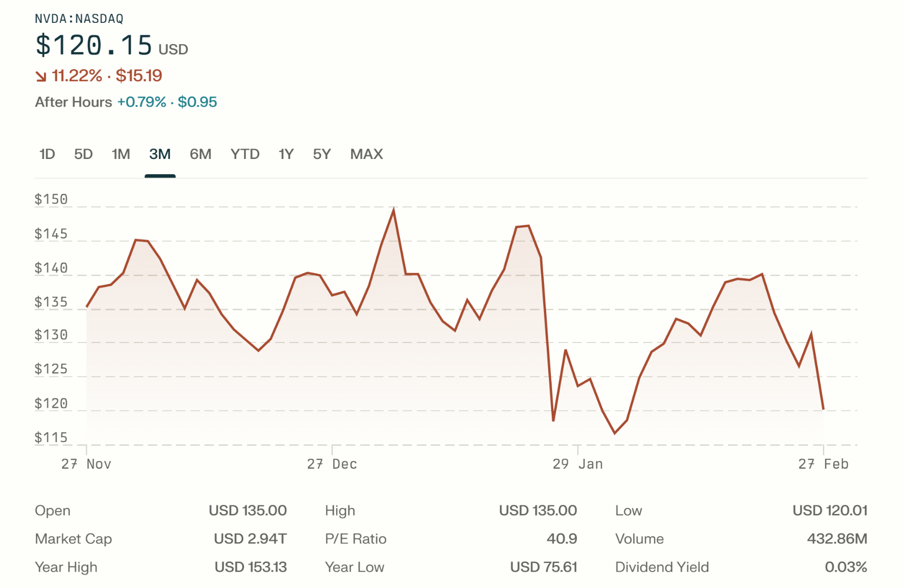Click the High value USD 135.00
The image size is (904, 588).
(x=538, y=511)
